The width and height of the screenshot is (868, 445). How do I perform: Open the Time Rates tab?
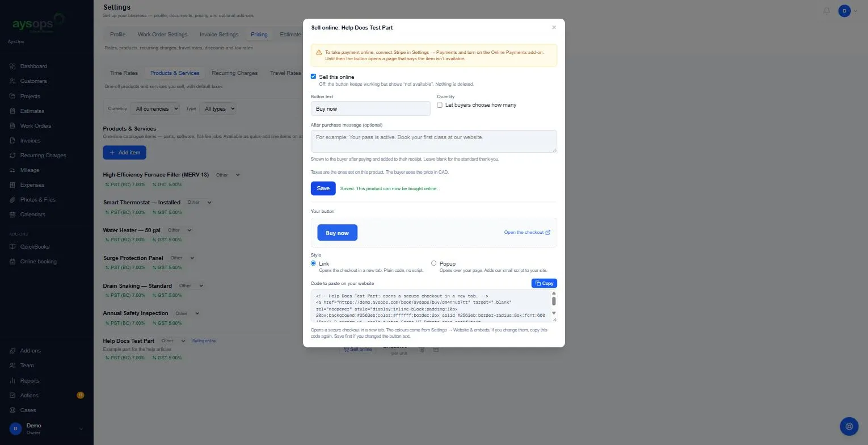(x=124, y=73)
